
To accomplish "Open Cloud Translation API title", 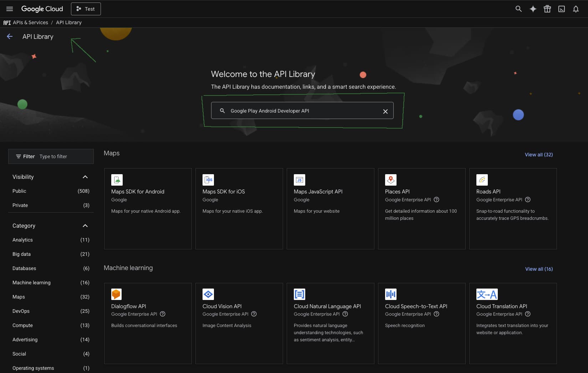I will [x=502, y=306].
